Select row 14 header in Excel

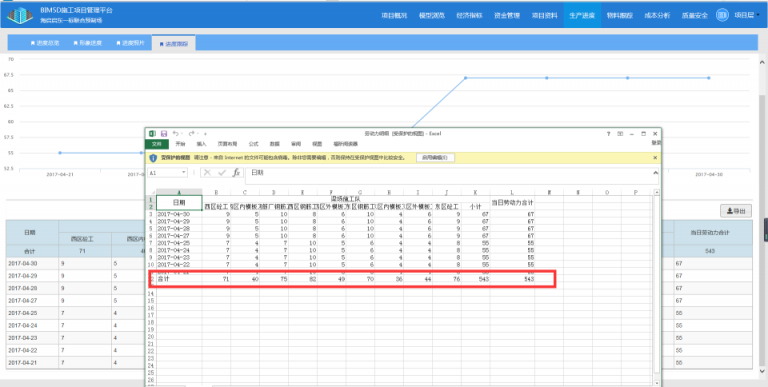click(x=151, y=293)
